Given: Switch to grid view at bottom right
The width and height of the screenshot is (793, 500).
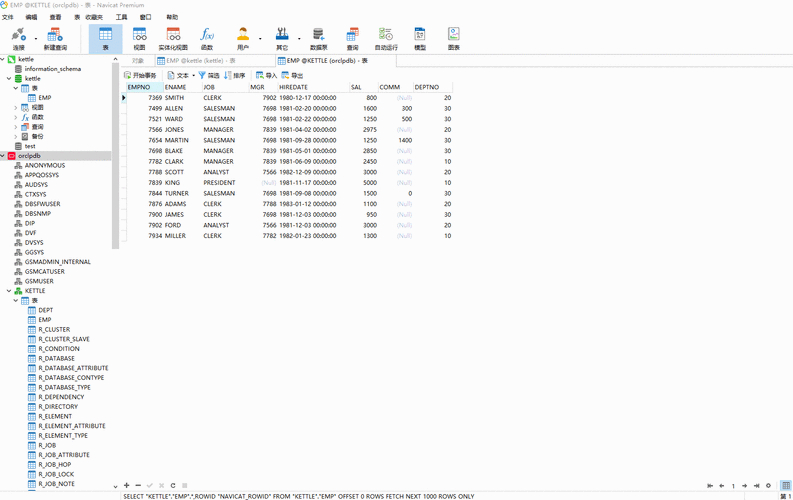Looking at the screenshot, I should pos(786,485).
